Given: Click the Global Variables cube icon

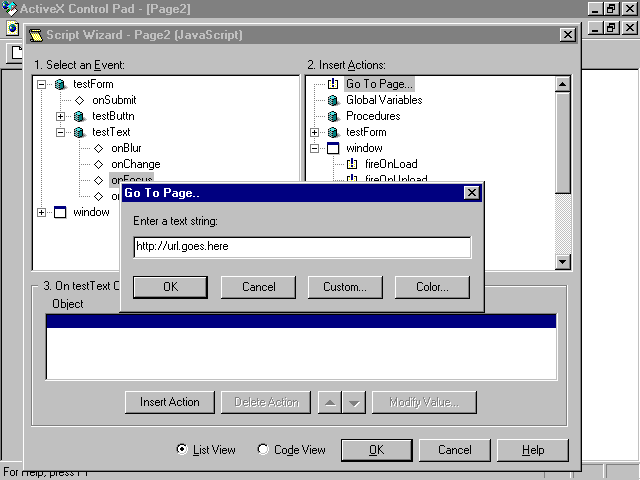Looking at the screenshot, I should 333,100.
